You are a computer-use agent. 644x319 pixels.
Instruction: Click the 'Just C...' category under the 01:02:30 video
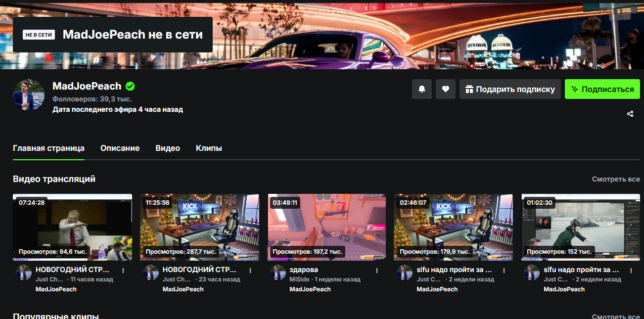(x=556, y=279)
